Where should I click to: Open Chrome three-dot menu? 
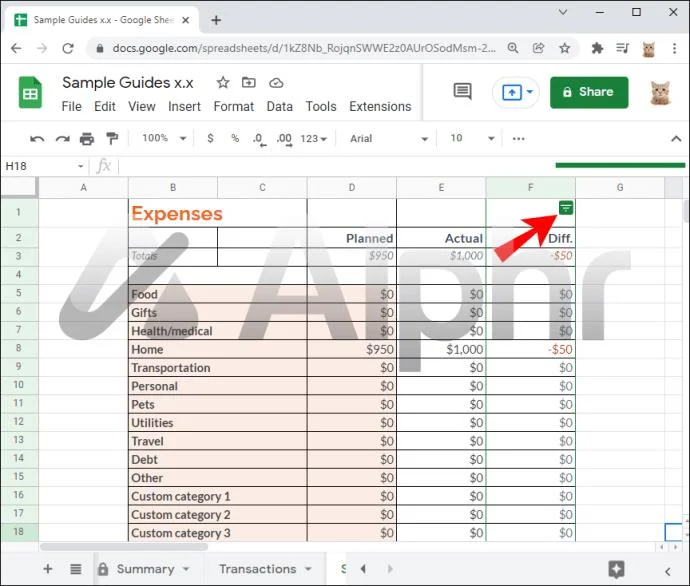coord(674,48)
